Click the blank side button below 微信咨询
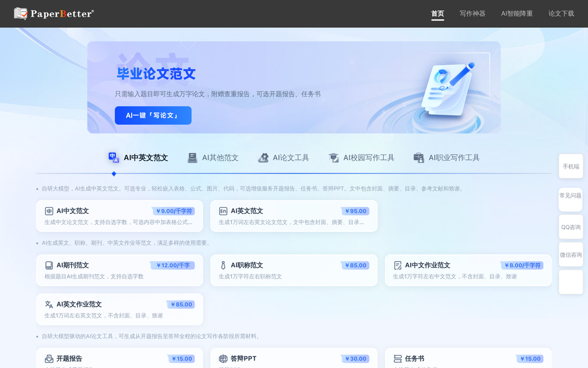 pyautogui.click(x=571, y=282)
